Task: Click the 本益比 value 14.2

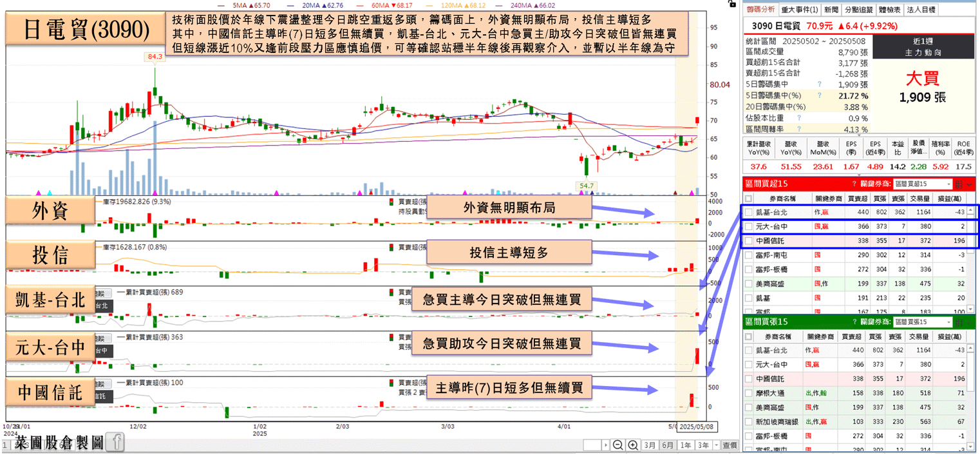Action: [x=898, y=167]
